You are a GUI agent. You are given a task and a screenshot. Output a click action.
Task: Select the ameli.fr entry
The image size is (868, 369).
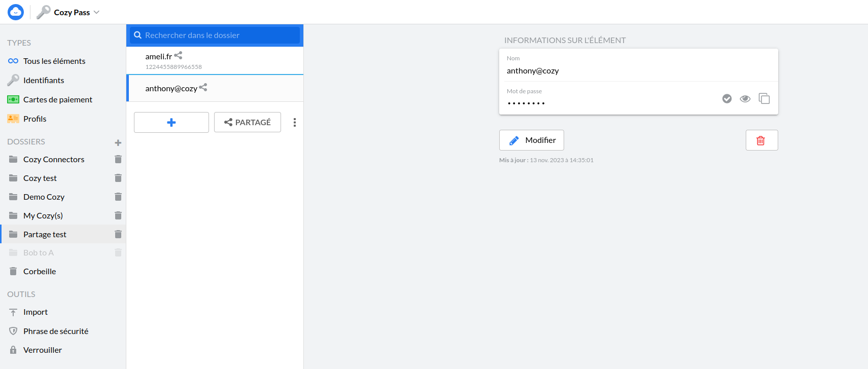pos(215,61)
